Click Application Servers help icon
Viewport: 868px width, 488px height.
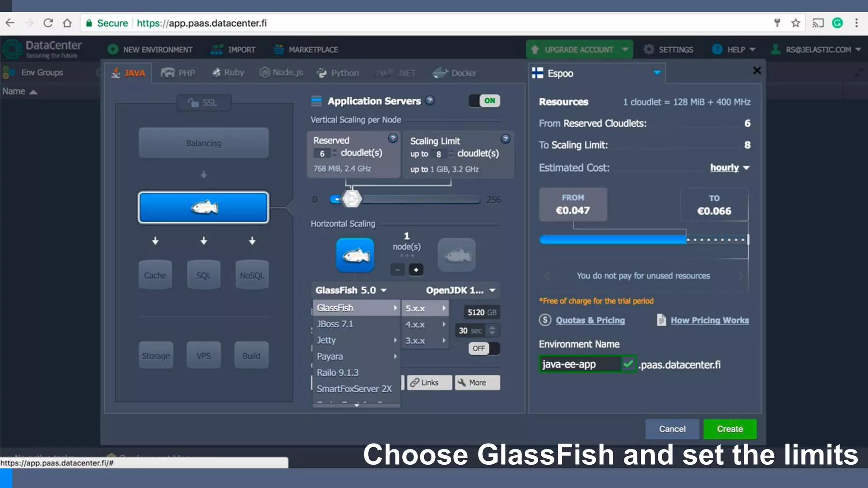tap(430, 100)
